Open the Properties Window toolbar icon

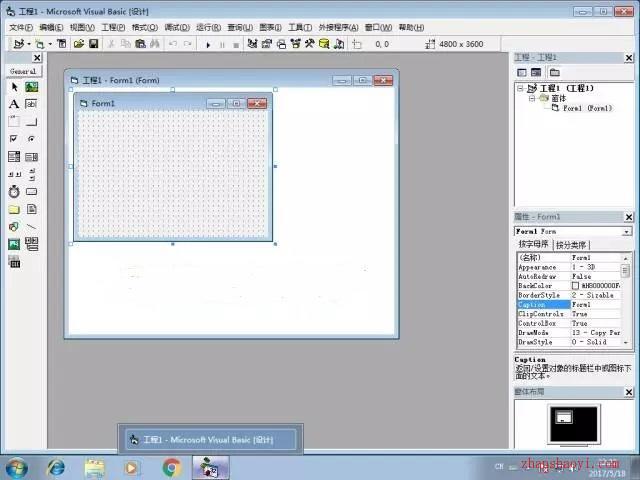coord(267,44)
